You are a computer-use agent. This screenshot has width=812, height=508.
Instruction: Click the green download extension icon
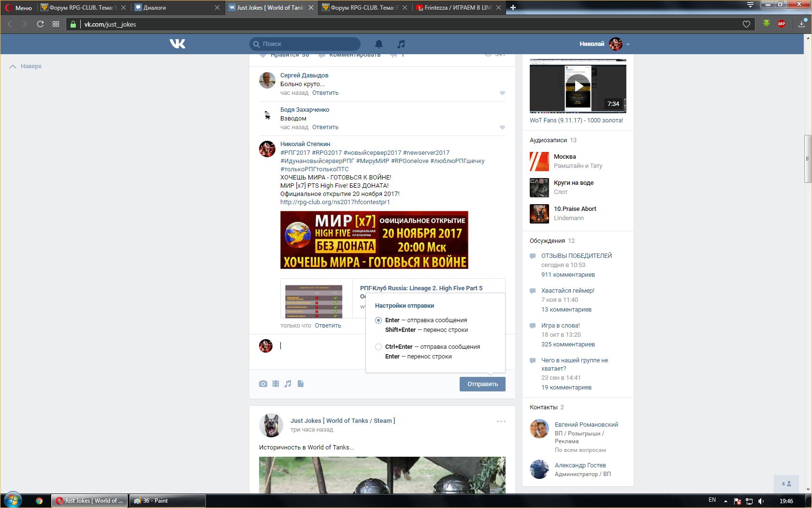tap(766, 23)
